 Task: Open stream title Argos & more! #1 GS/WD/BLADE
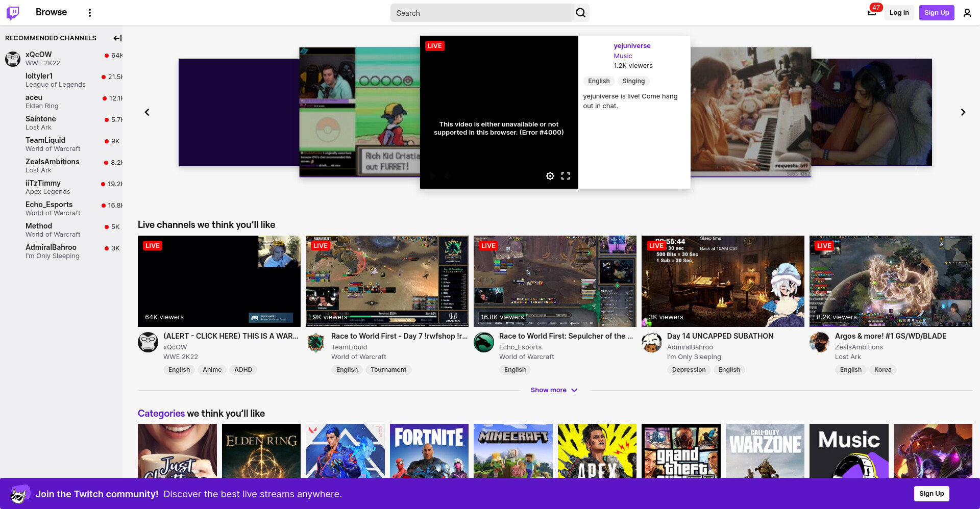tap(891, 336)
